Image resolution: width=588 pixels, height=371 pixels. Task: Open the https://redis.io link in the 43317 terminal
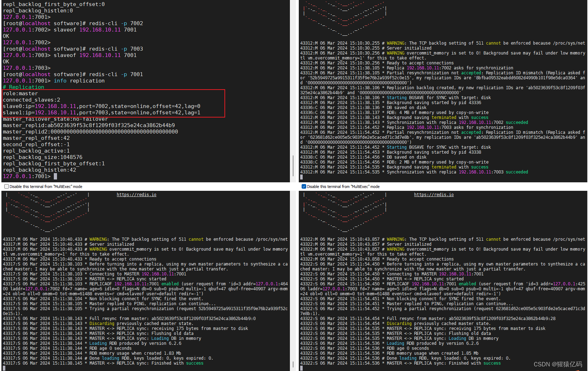click(137, 195)
